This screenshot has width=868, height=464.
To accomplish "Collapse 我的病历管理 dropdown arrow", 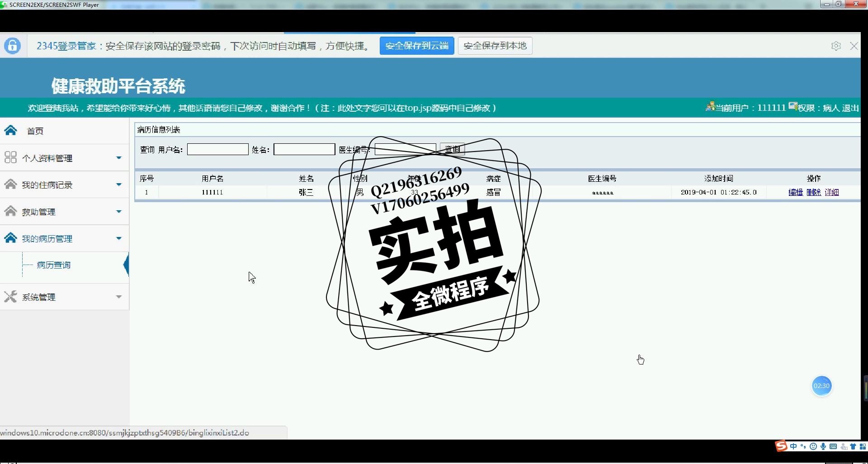I will (x=119, y=238).
